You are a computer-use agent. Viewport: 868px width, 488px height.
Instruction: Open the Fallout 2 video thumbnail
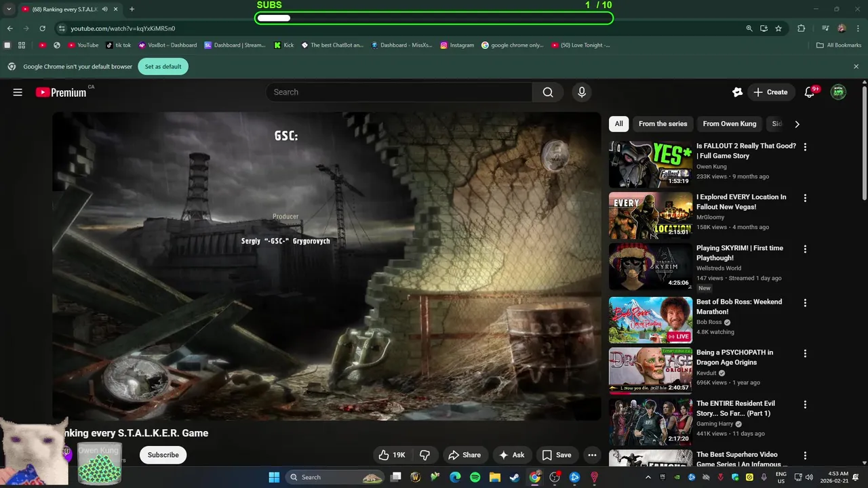(x=650, y=164)
